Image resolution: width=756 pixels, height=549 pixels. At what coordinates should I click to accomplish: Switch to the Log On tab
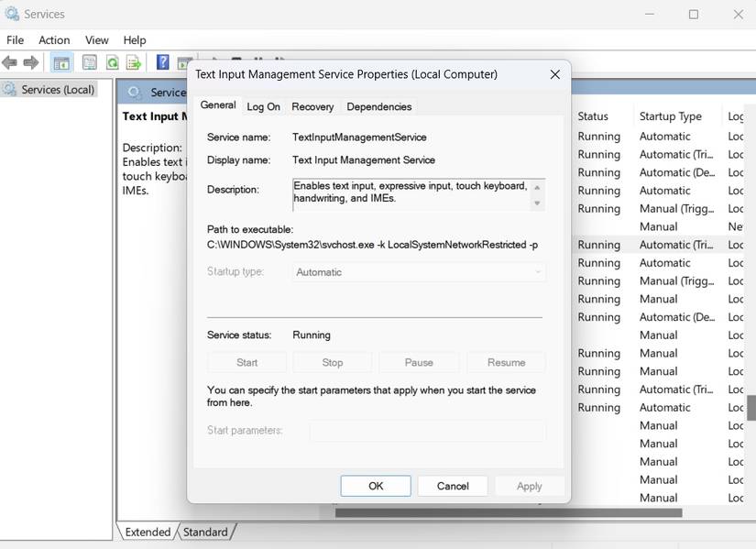click(x=263, y=106)
